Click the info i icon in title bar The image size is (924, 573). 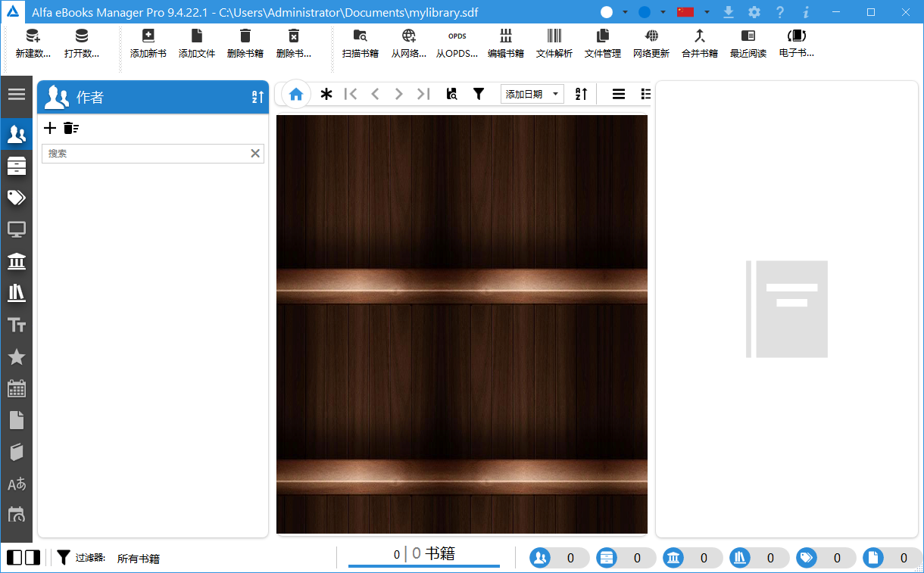tap(806, 12)
